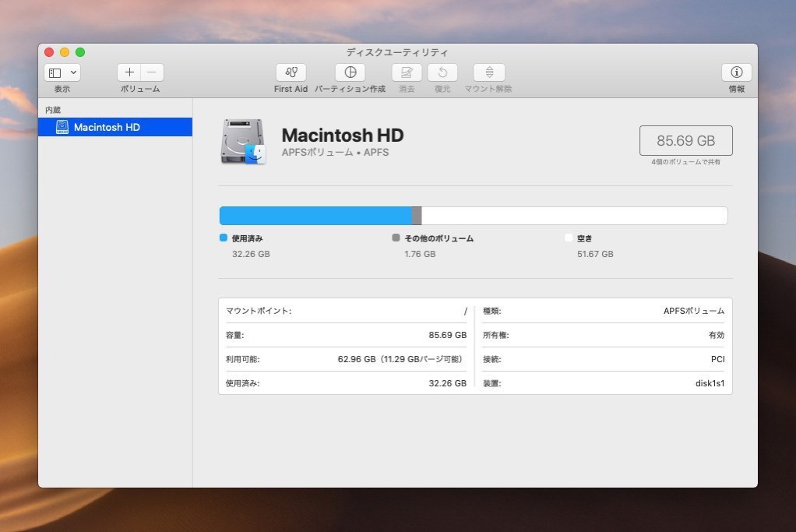The width and height of the screenshot is (796, 532).
Task: Add a volume with plus button
Action: 129,72
